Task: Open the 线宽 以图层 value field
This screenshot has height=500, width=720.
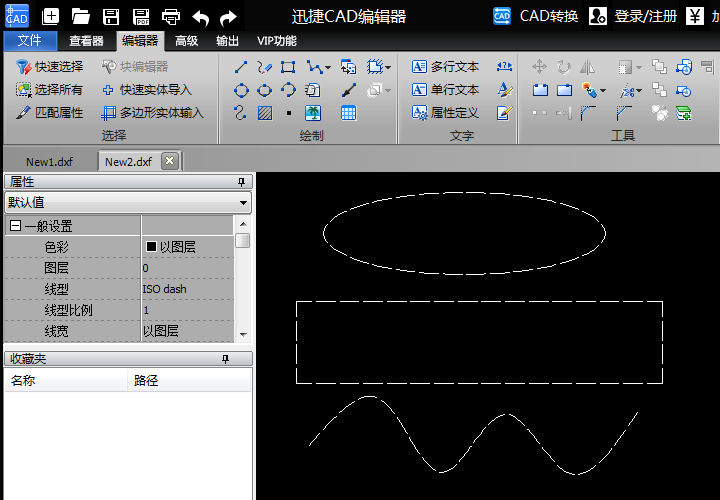Action: click(x=187, y=331)
